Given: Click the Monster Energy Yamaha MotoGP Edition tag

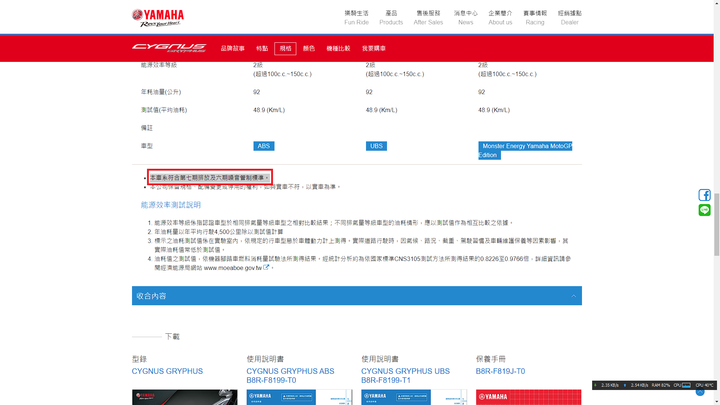Looking at the screenshot, I should pos(525,150).
